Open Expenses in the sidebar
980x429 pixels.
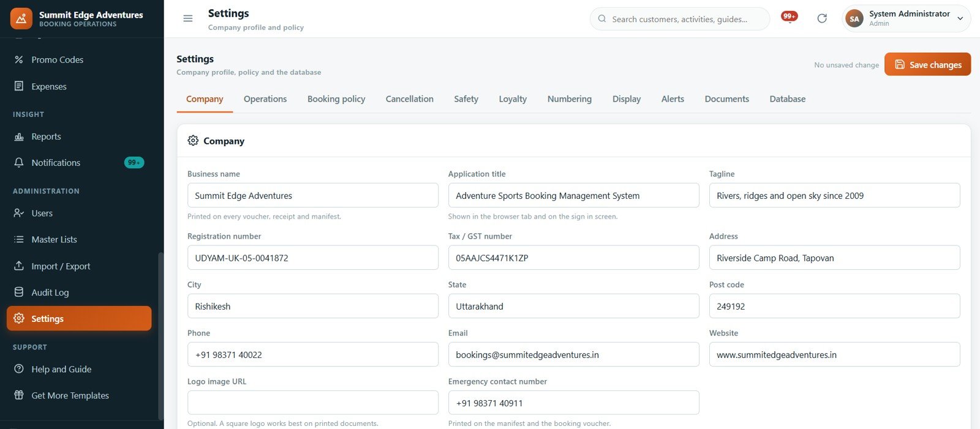pyautogui.click(x=79, y=86)
